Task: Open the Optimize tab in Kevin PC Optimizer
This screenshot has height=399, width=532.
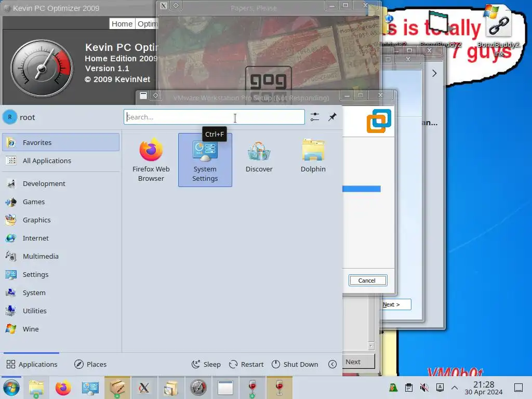Action: 147,24
